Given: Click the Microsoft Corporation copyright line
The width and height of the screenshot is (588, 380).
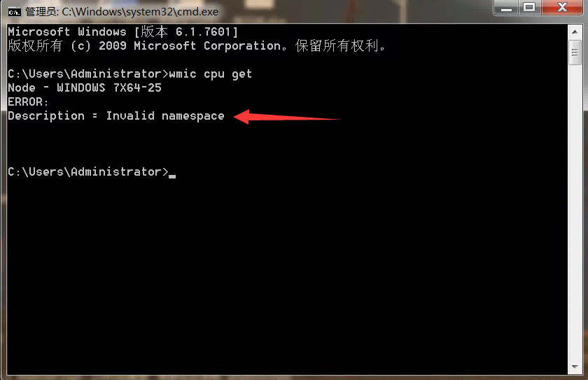Looking at the screenshot, I should pos(197,45).
